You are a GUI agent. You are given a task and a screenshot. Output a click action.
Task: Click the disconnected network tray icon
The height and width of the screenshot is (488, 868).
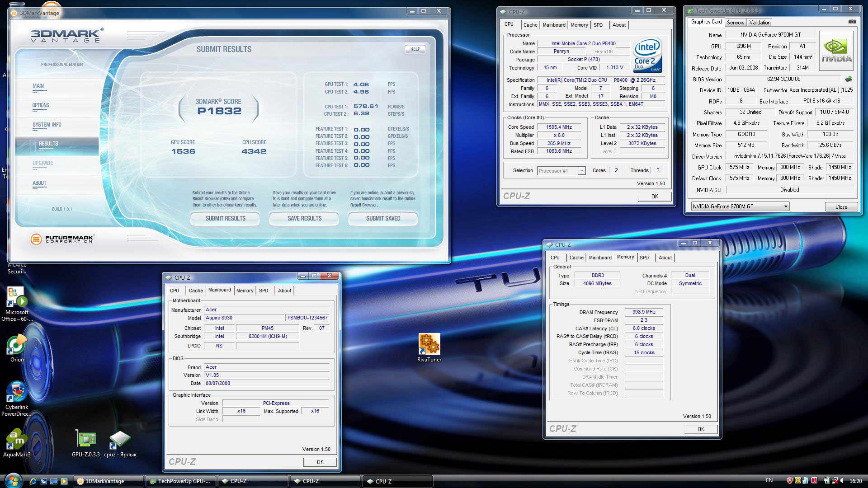(x=835, y=481)
